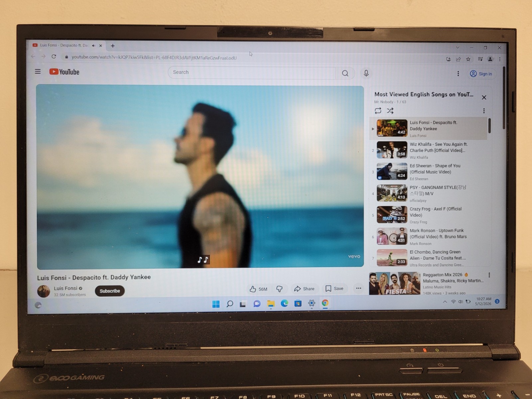
Task: Open Luis Fonsi channel avatar
Action: [x=44, y=291]
